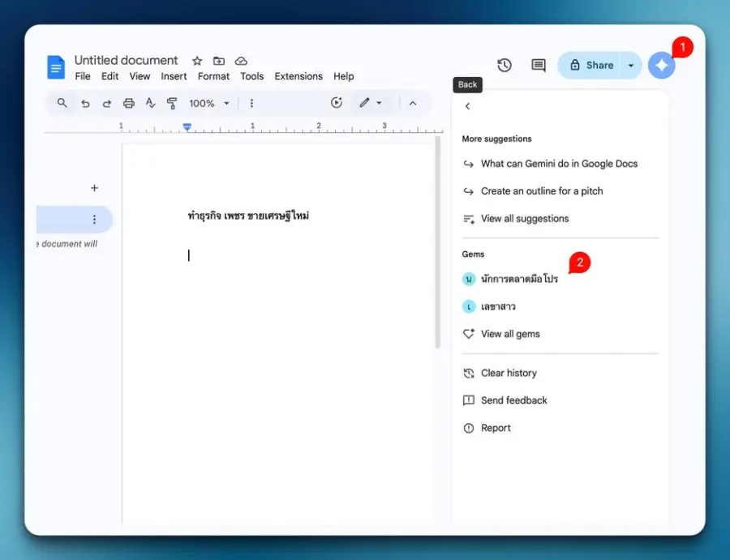Open the เลขาสาว gem
Image resolution: width=730 pixels, height=560 pixels.
coord(489,306)
